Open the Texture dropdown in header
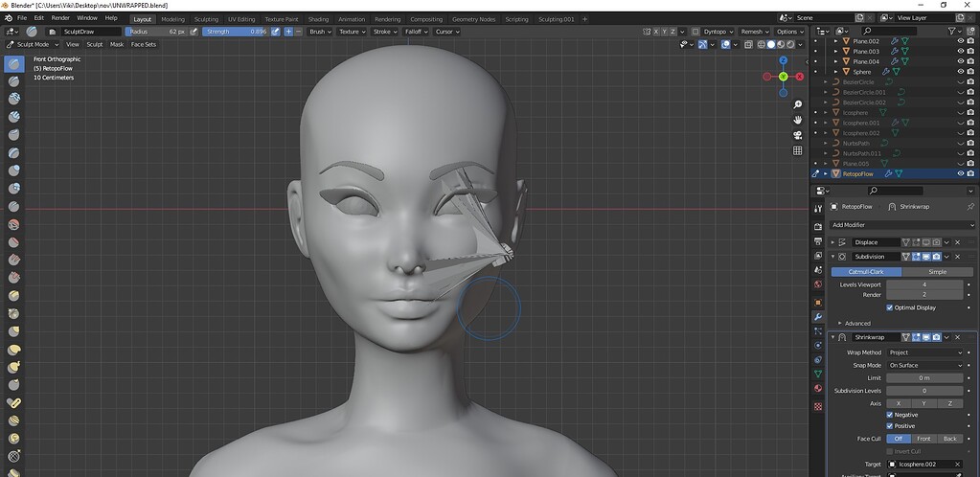The height and width of the screenshot is (477, 980). coord(352,32)
